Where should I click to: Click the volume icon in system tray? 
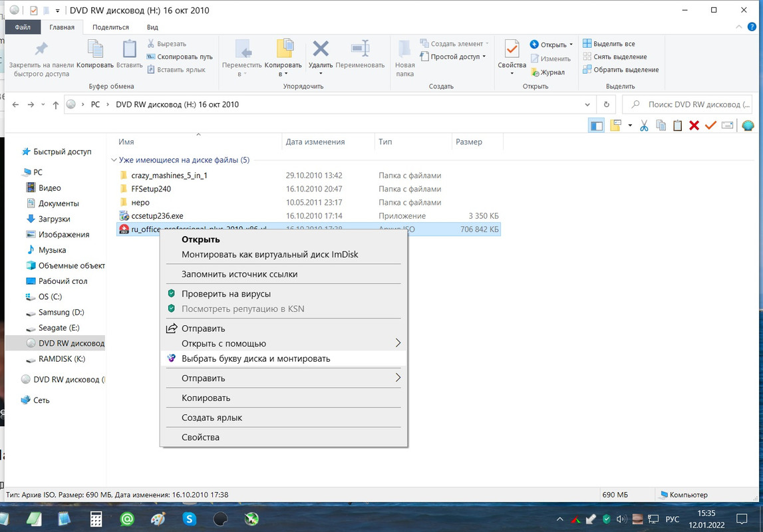(621, 519)
